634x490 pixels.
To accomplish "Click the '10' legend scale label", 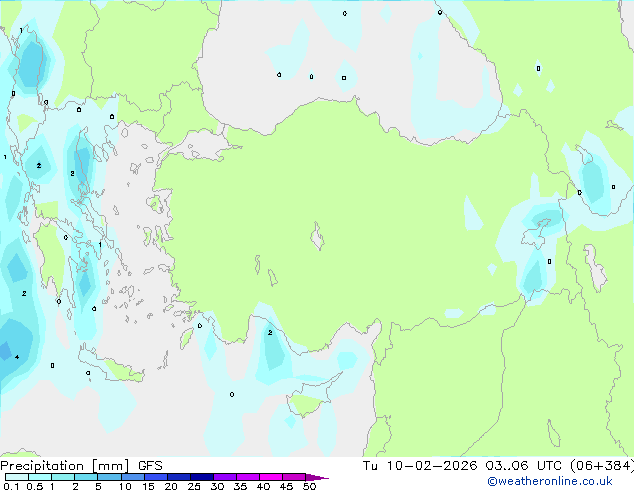I will [125, 486].
